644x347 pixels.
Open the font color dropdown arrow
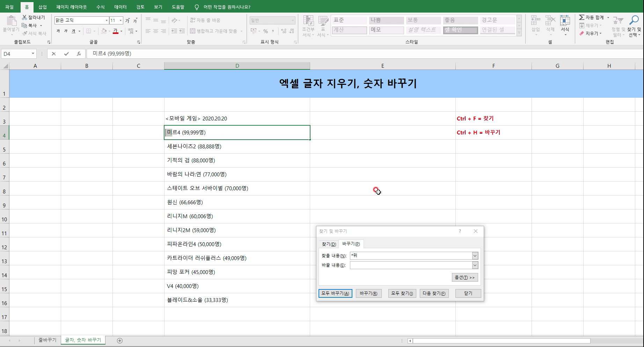point(121,31)
